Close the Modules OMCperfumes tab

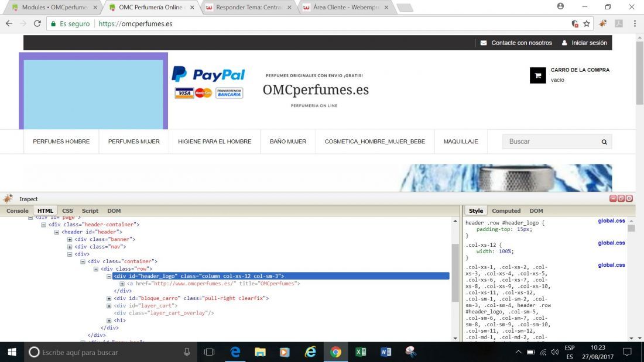95,8
